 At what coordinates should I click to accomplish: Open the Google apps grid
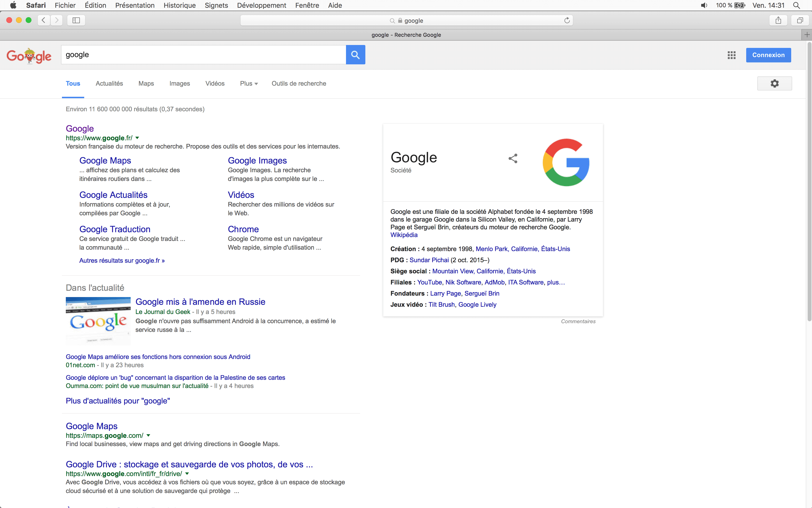(731, 55)
